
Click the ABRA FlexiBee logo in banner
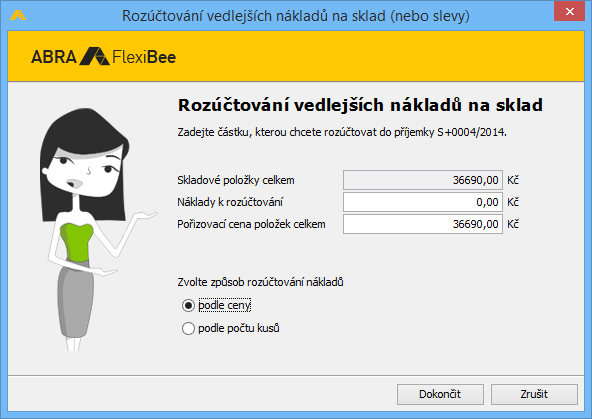(x=103, y=57)
